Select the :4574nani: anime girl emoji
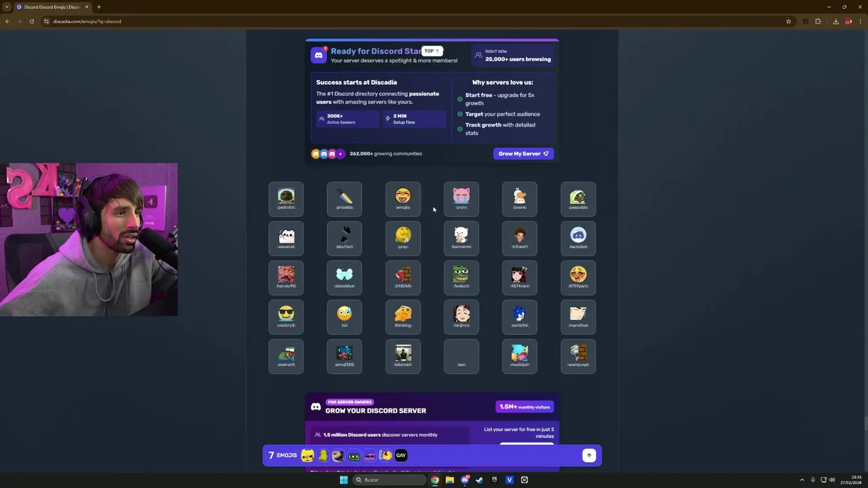The image size is (868, 488). point(519,278)
